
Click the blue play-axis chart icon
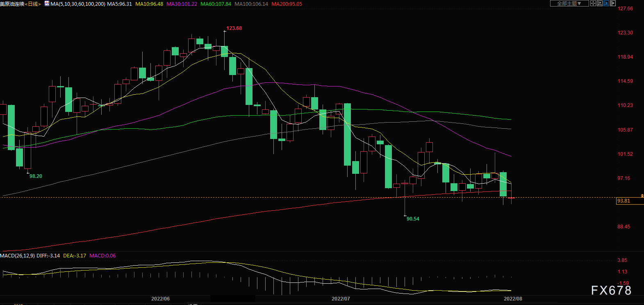[x=606, y=3]
